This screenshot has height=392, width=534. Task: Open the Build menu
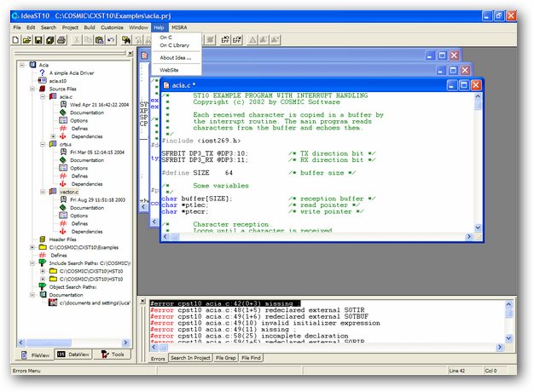click(90, 27)
